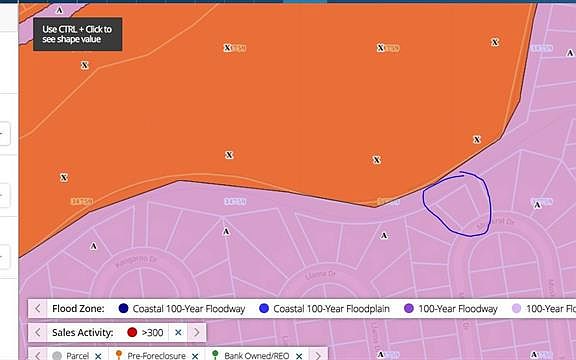Click the red >300 sales activity dot
Screen dimensions: 576x360
pos(132,332)
